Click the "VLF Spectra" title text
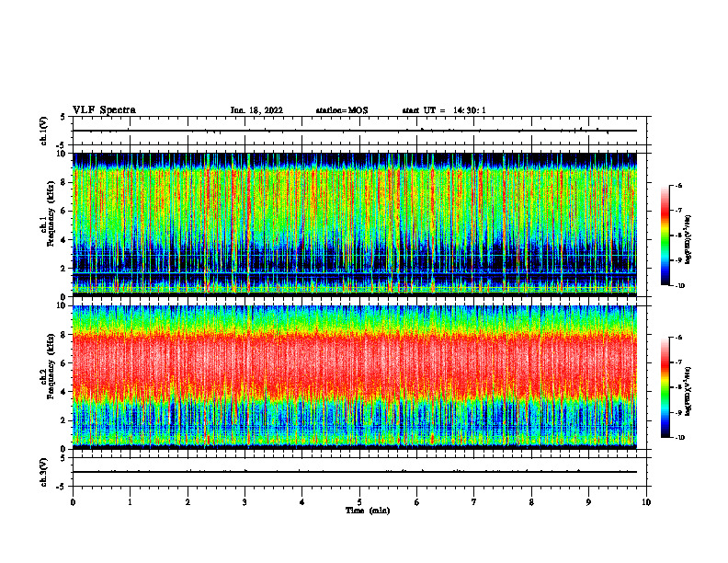Image resolution: width=728 pixels, height=563 pixels. point(104,109)
